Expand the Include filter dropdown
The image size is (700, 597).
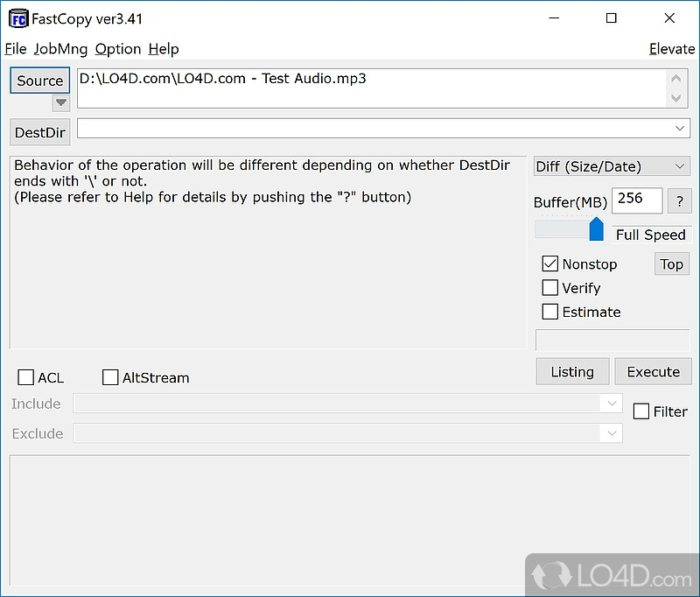[x=612, y=404]
